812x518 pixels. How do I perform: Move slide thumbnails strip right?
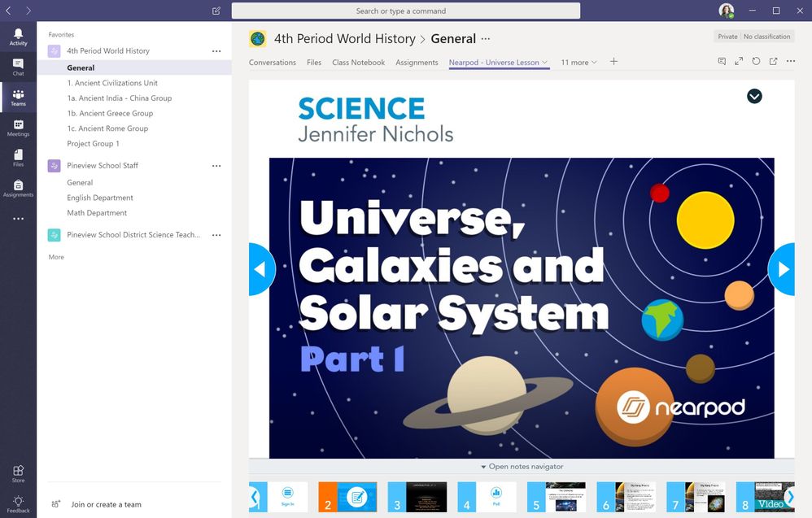click(x=789, y=497)
